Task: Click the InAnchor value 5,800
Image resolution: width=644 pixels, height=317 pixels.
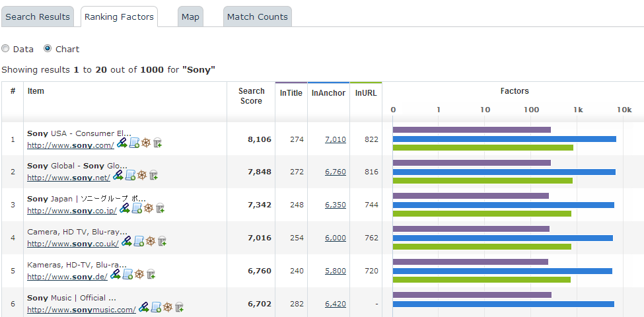Action: pos(335,271)
